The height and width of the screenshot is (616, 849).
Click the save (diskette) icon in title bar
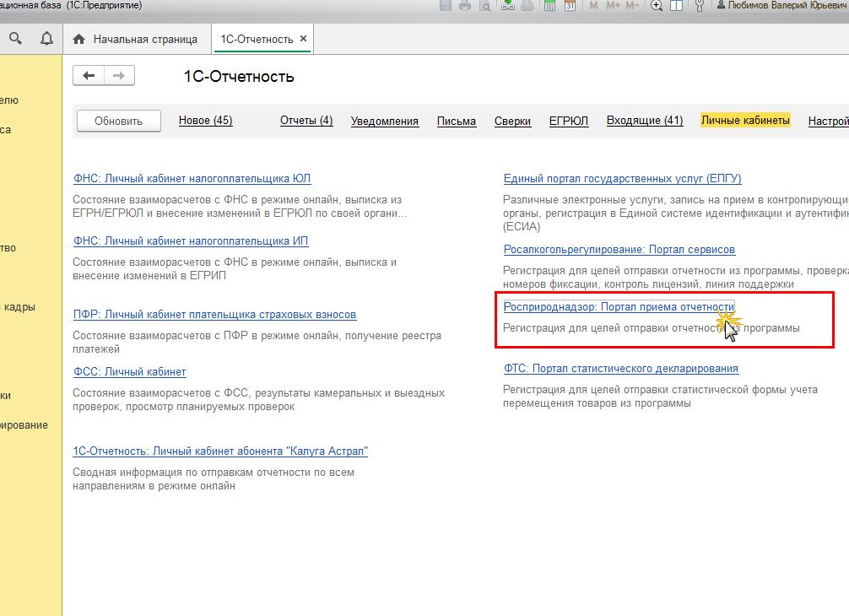(x=446, y=5)
